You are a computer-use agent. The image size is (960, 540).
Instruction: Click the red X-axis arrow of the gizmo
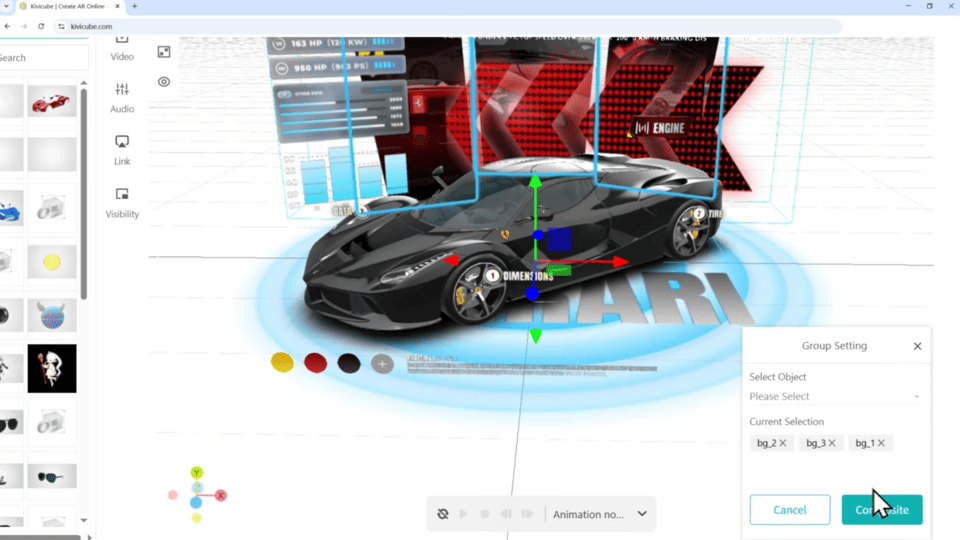[620, 261]
